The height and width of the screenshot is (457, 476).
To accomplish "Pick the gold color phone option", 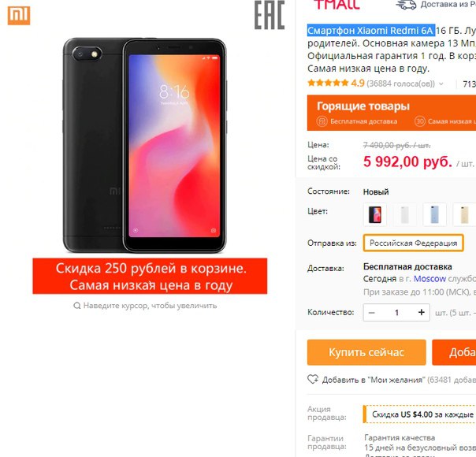I will pyautogui.click(x=464, y=214).
